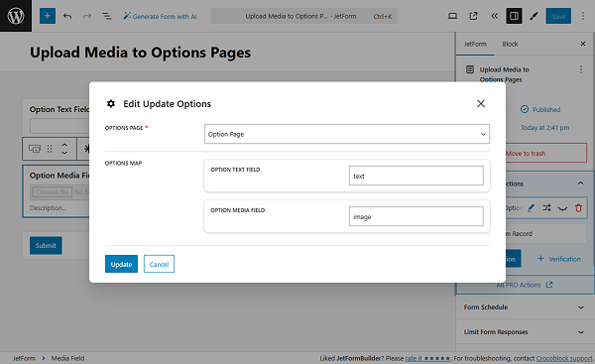Screen dimensions: 595x364
Task: Cancel the Edit Update Options dialog
Action: pyautogui.click(x=159, y=264)
